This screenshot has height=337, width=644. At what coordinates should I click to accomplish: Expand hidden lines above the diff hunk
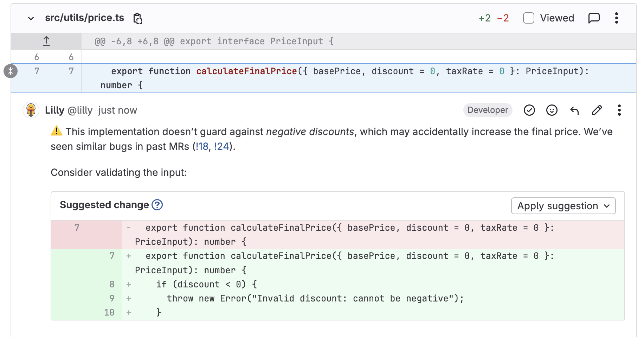pos(46,41)
